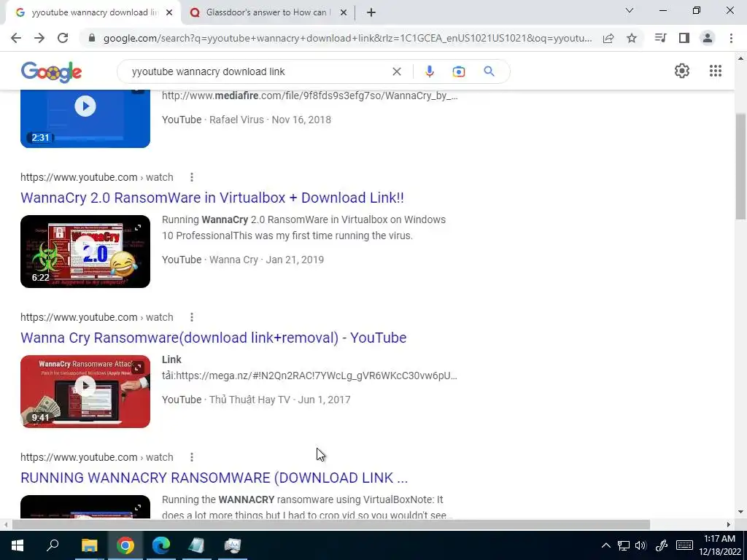Start search by voice microphone
Image resolution: width=747 pixels, height=560 pixels.
(x=429, y=71)
